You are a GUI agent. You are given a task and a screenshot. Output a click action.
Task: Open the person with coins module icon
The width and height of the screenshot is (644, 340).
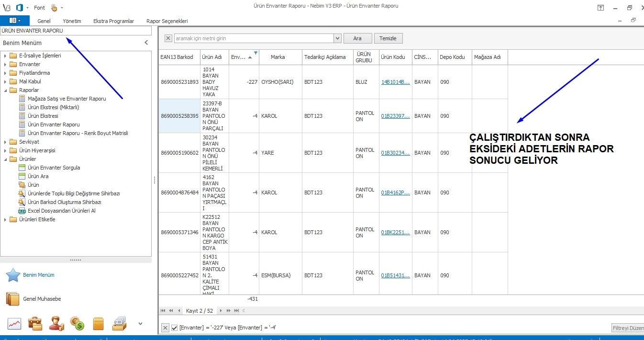pyautogui.click(x=56, y=324)
